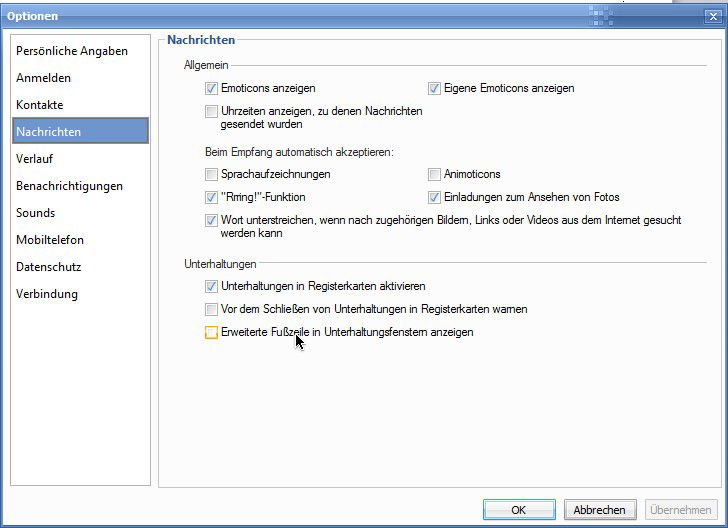Uncheck the "Rrring!"-Funktion option

pos(211,197)
